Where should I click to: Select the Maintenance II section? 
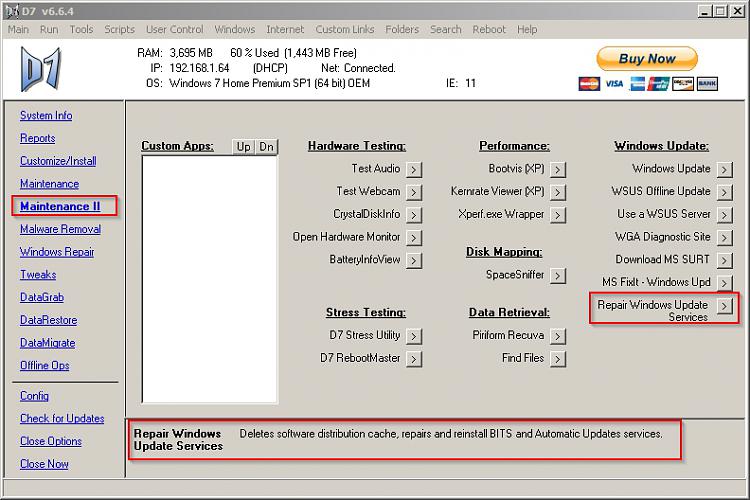tap(60, 207)
